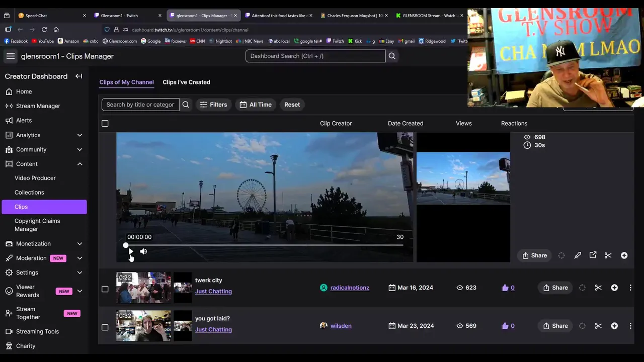Open the twerk city clip thumbnail
The image size is (644, 362).
[143, 288]
